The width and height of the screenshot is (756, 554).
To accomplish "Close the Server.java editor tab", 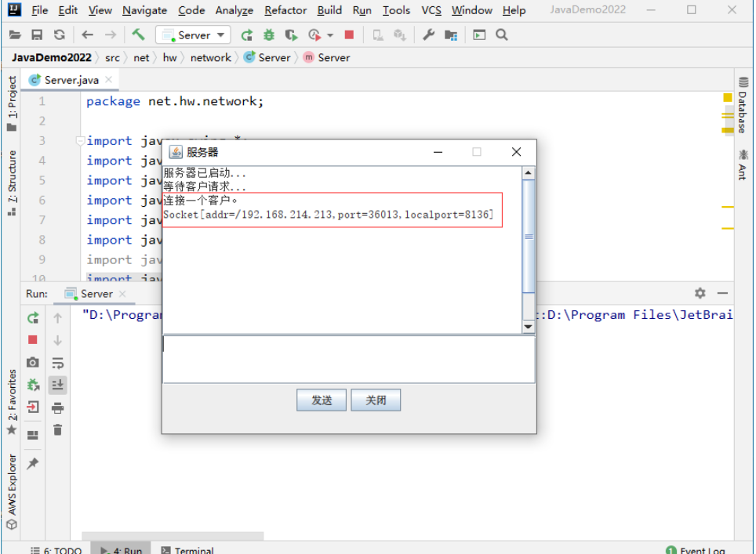I will pos(109,79).
